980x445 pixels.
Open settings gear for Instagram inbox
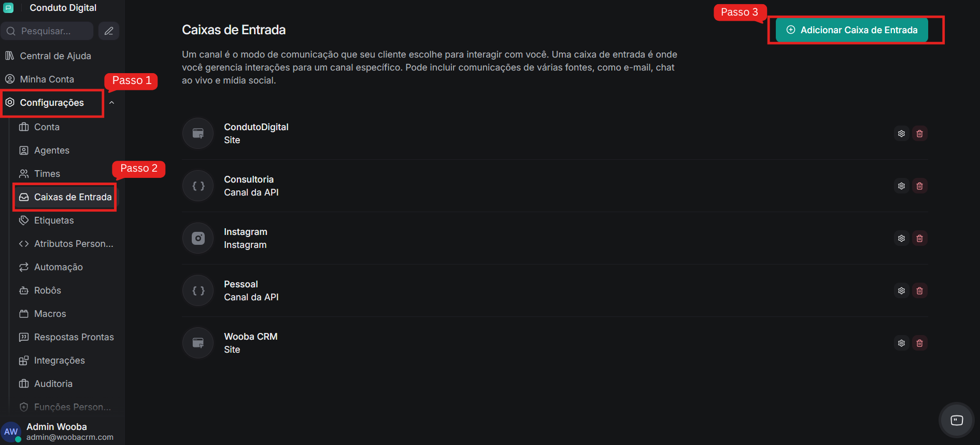901,239
